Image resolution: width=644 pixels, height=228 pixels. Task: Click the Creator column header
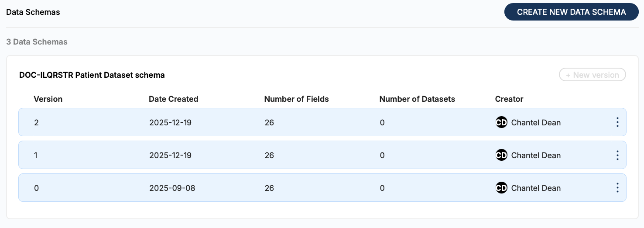pyautogui.click(x=509, y=99)
